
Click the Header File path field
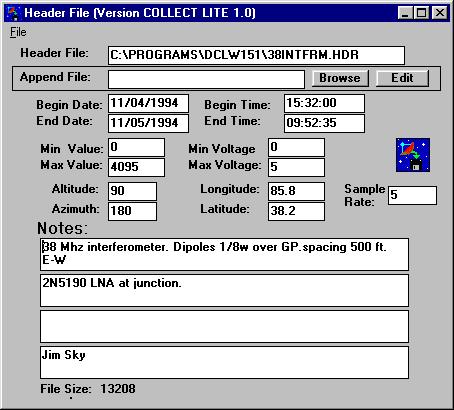coord(256,55)
